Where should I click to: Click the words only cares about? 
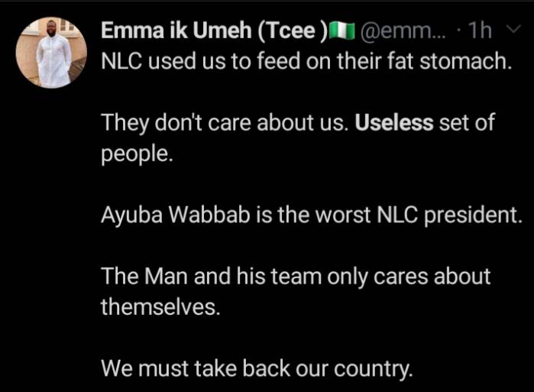pos(409,276)
